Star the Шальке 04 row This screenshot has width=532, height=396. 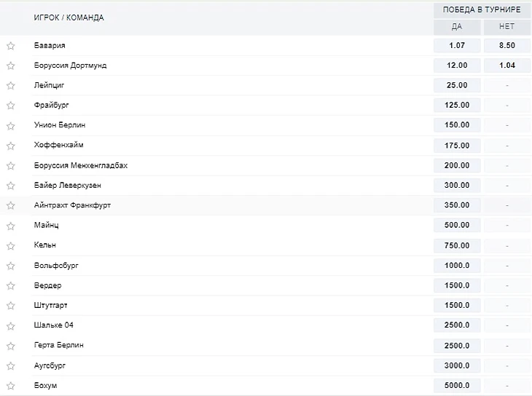pos(11,326)
